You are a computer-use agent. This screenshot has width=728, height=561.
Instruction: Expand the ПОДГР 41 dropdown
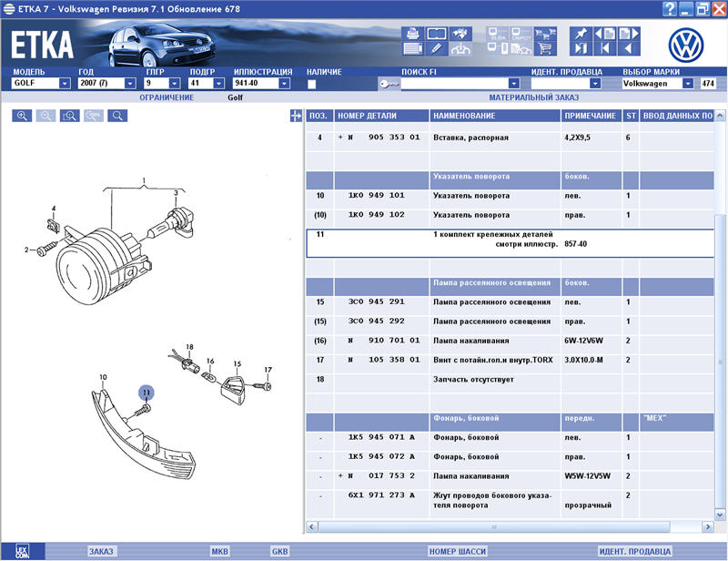219,83
